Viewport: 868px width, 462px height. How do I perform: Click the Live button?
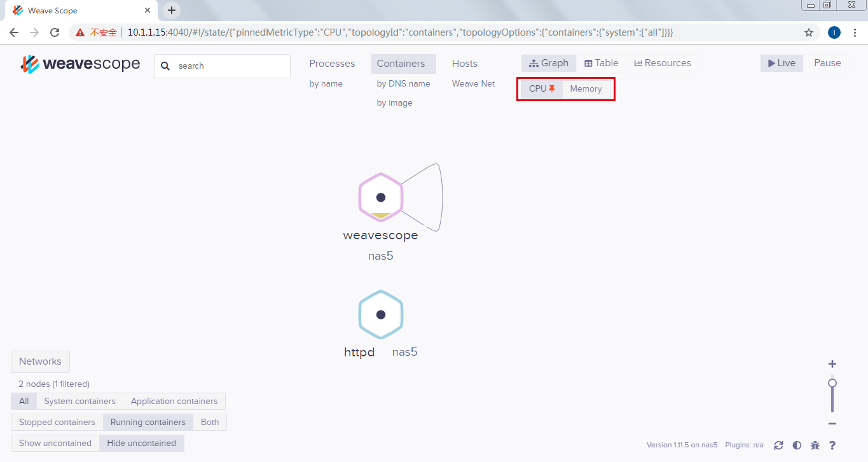pyautogui.click(x=782, y=64)
